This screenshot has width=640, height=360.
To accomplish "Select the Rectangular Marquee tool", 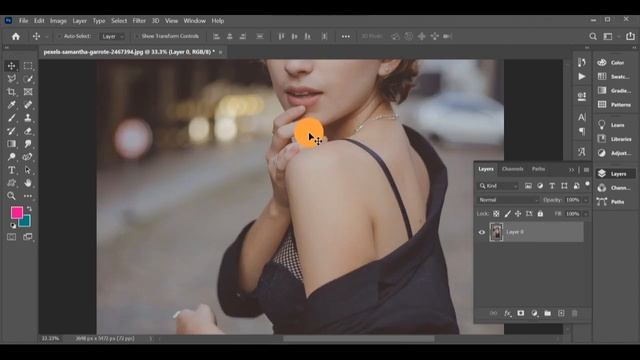I will 28,66.
